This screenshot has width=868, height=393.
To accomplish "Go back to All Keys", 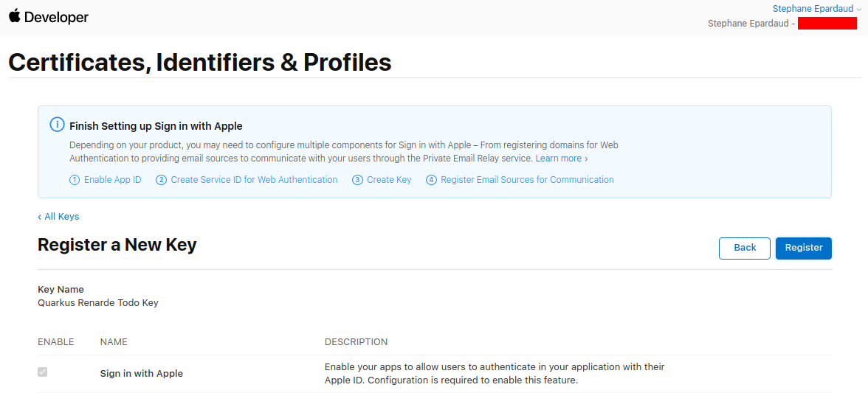I will 58,217.
